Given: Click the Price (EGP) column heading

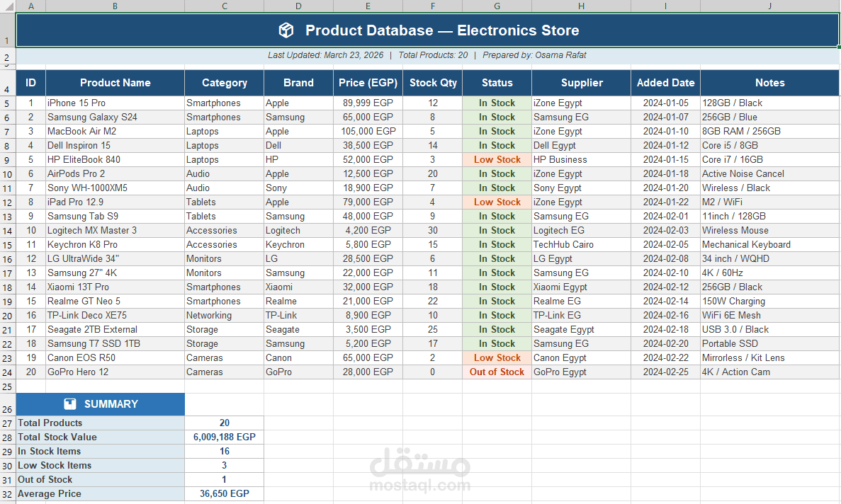Looking at the screenshot, I should [x=368, y=83].
